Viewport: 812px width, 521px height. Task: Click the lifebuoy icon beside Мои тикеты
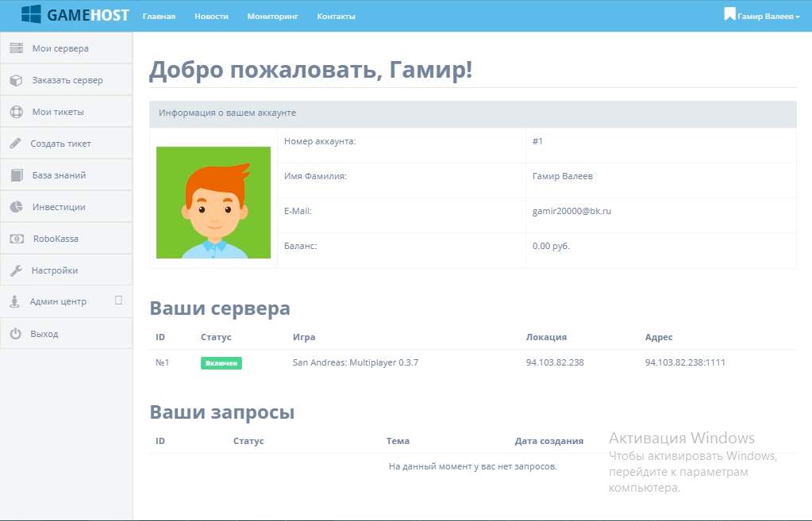click(16, 112)
